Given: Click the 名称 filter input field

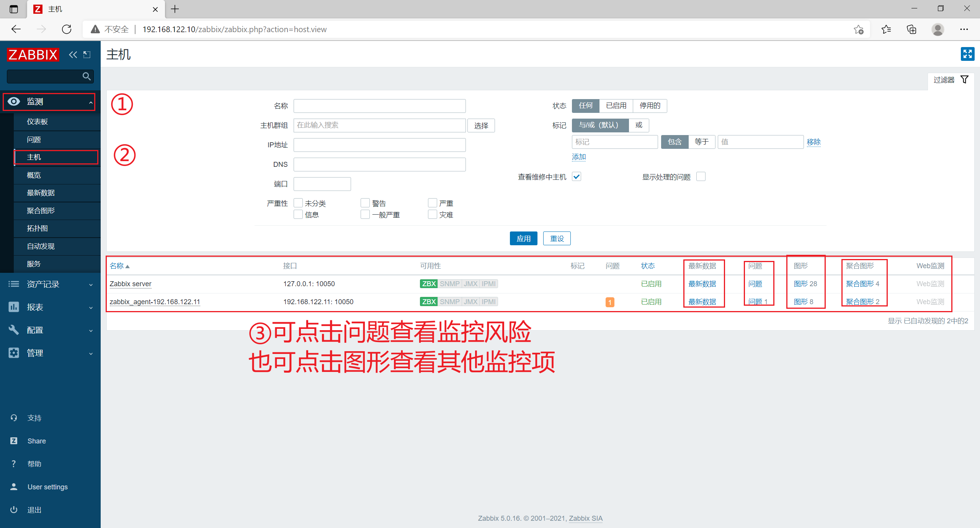Looking at the screenshot, I should [379, 106].
